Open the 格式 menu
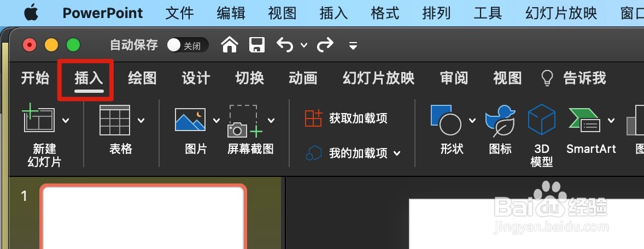Image resolution: width=644 pixels, height=249 pixels. click(385, 13)
